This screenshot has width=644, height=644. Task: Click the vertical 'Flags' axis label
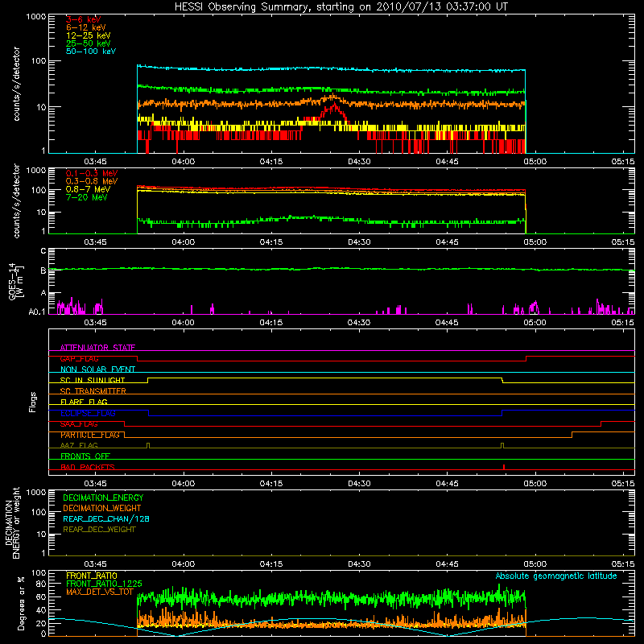coord(33,402)
